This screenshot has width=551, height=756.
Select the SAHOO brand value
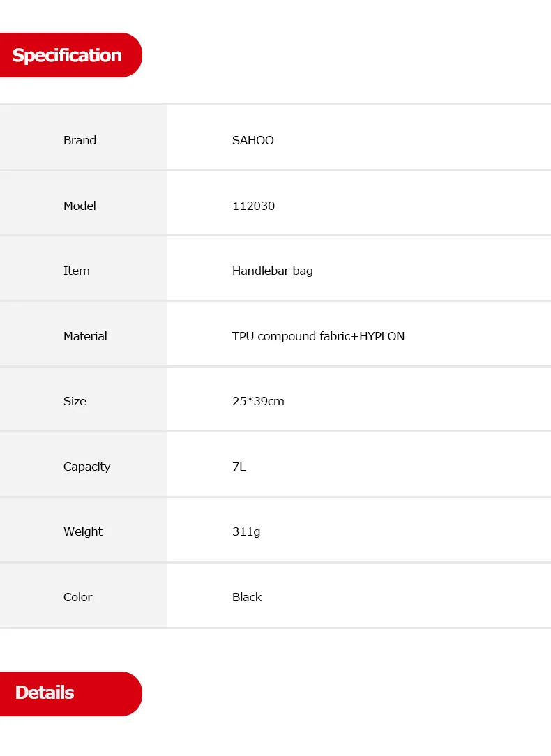(253, 140)
